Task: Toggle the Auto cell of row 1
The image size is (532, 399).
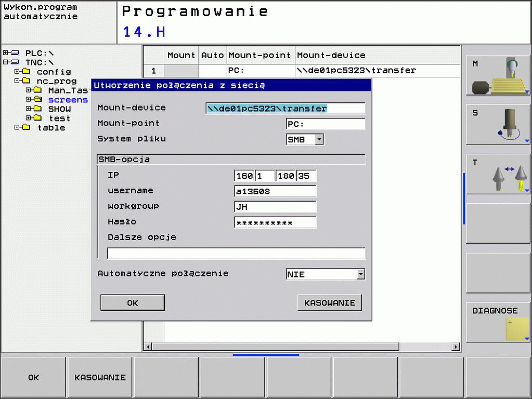Action: click(x=212, y=71)
